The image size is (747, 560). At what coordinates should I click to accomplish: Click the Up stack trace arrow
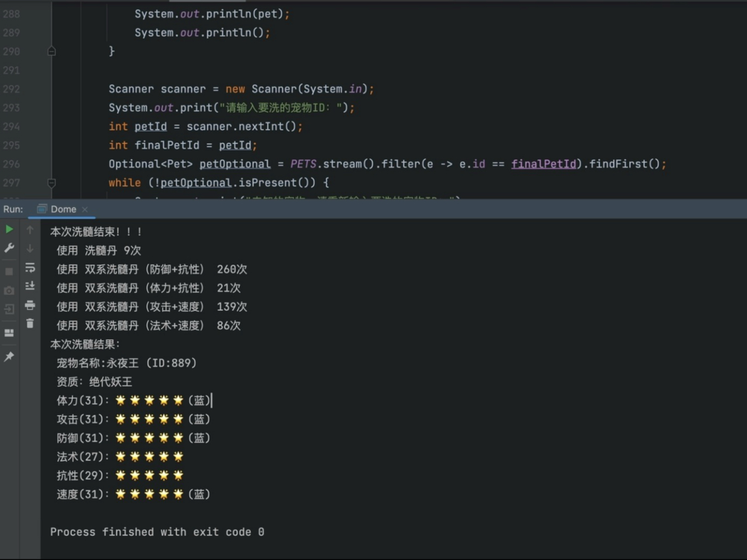tap(30, 230)
